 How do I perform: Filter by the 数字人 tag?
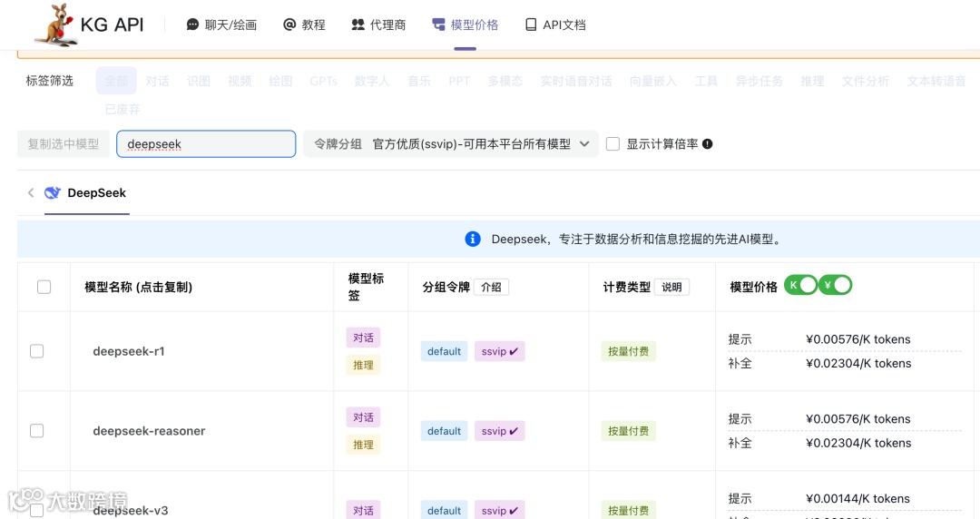(x=372, y=81)
